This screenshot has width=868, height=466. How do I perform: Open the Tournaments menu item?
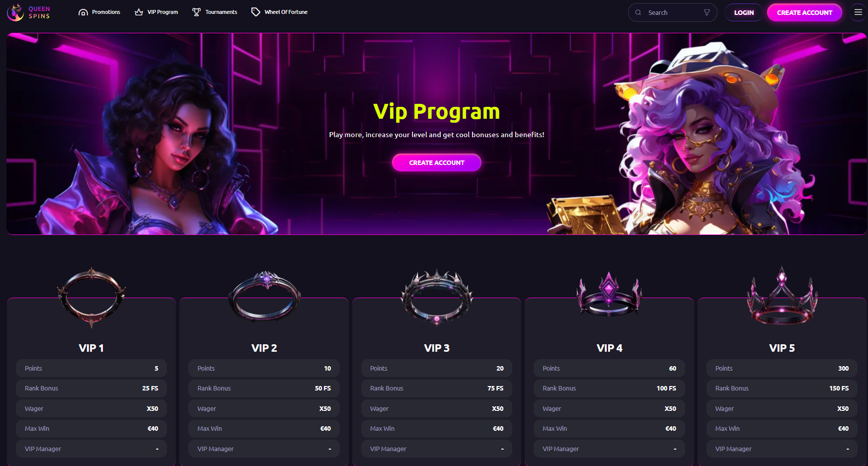[221, 12]
